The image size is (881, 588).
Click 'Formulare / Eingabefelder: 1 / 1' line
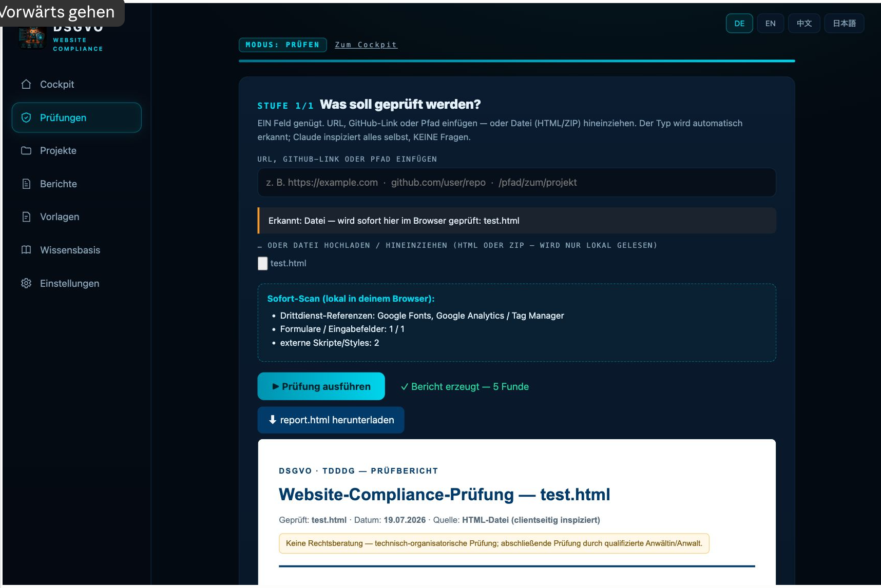pos(342,329)
